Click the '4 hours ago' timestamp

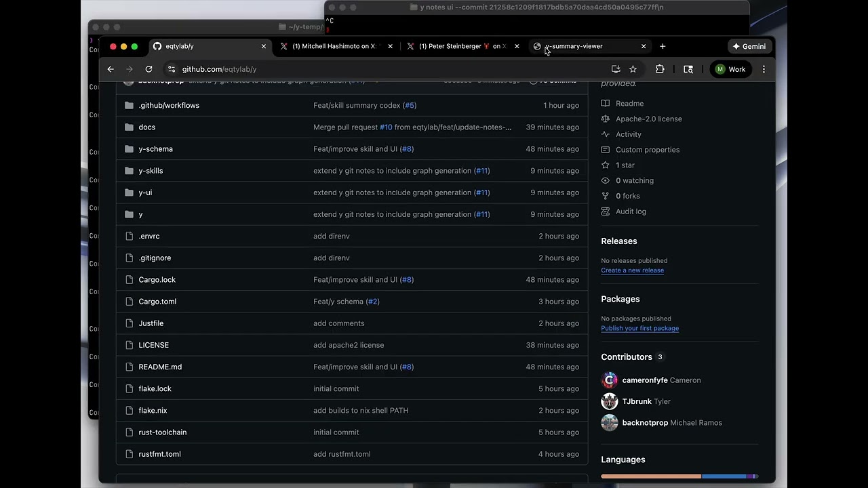[x=559, y=454]
